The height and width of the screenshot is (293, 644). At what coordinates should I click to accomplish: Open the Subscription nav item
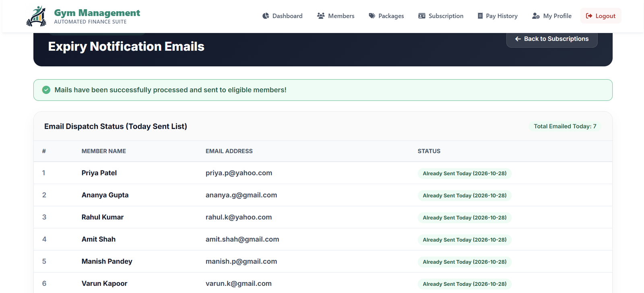pos(441,16)
